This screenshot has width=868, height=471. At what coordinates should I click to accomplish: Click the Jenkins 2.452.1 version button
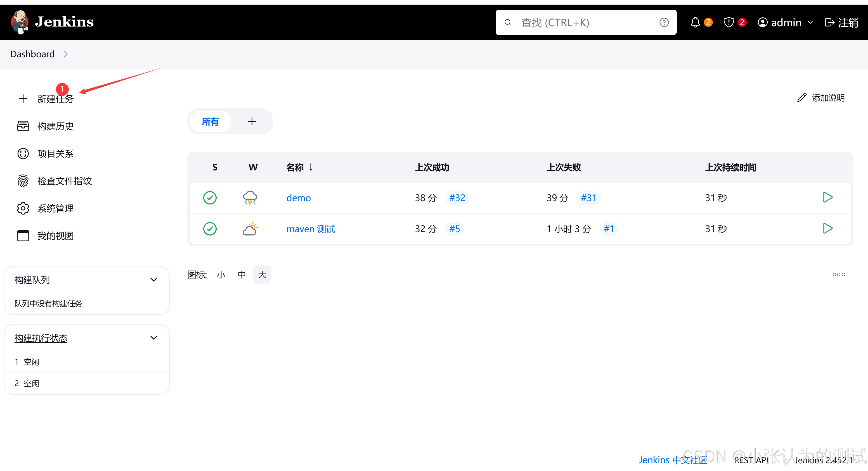pyautogui.click(x=824, y=460)
